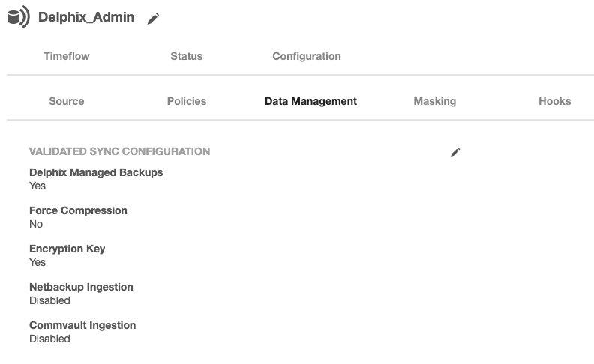This screenshot has height=364, width=594.
Task: Click the Delphix_Admin title text
Action: (x=86, y=17)
